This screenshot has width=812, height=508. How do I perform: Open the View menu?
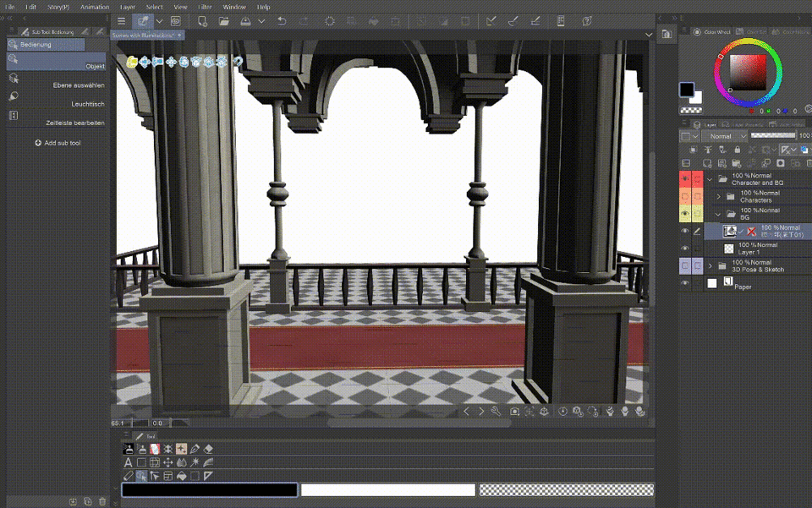[x=180, y=7]
